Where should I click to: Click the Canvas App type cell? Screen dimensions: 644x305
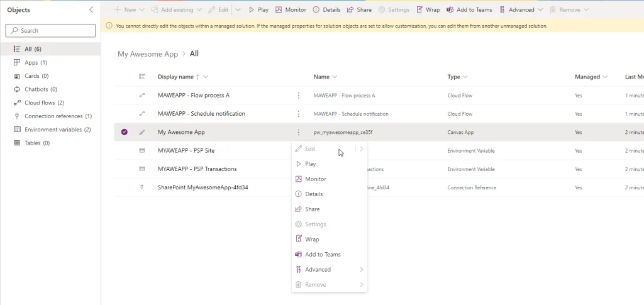pyautogui.click(x=460, y=133)
